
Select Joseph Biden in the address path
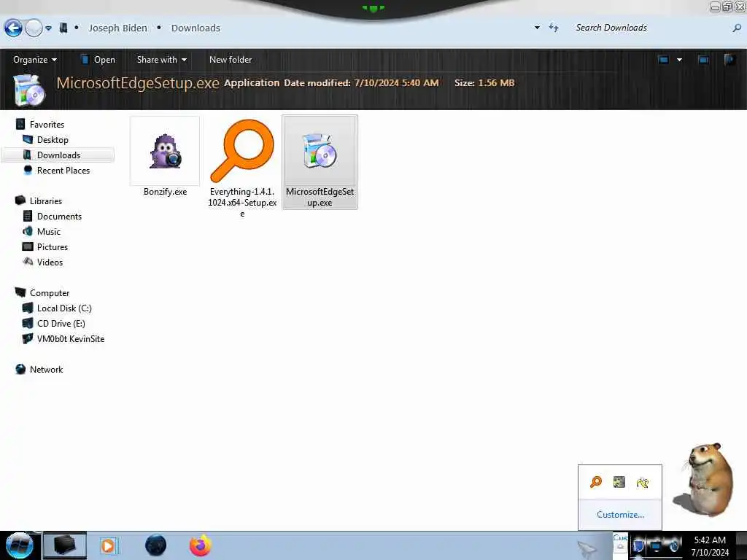117,28
